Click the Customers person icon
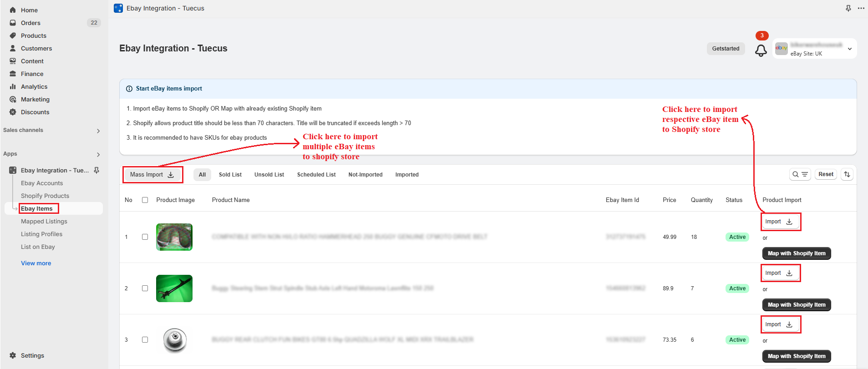 click(13, 48)
